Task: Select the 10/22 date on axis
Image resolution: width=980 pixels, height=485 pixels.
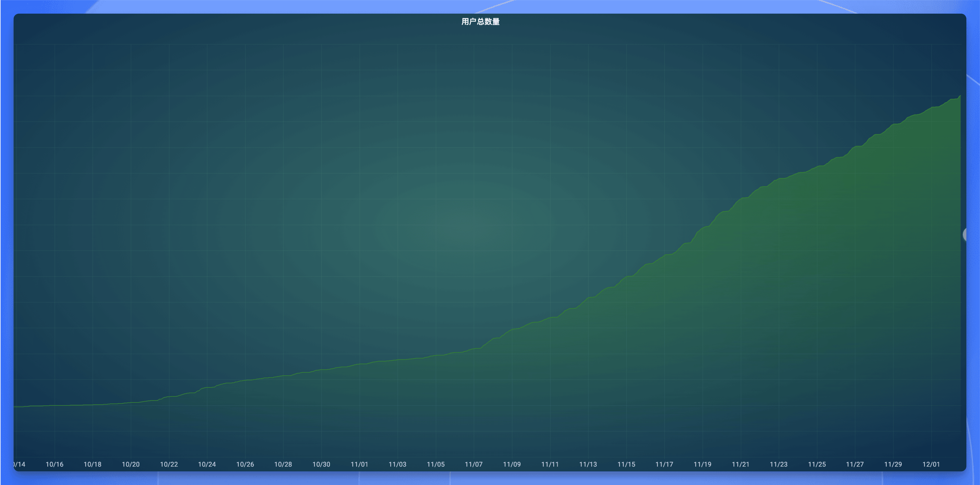Action: coord(169,464)
